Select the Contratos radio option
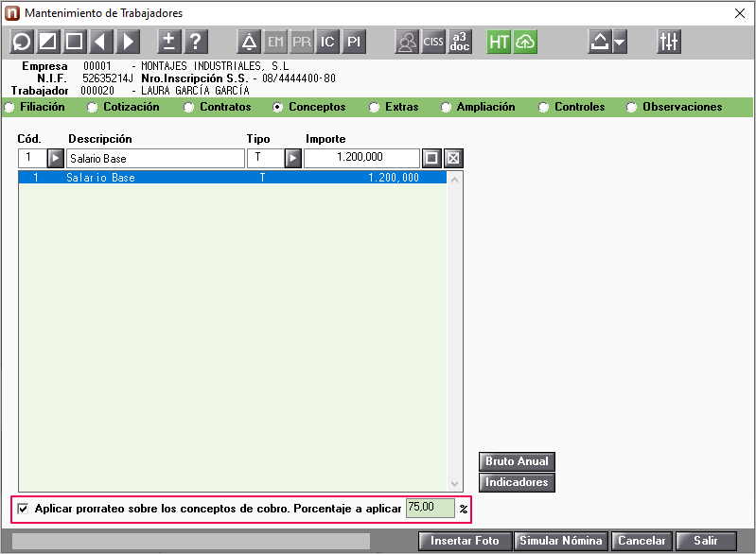This screenshot has width=756, height=554. (x=189, y=108)
